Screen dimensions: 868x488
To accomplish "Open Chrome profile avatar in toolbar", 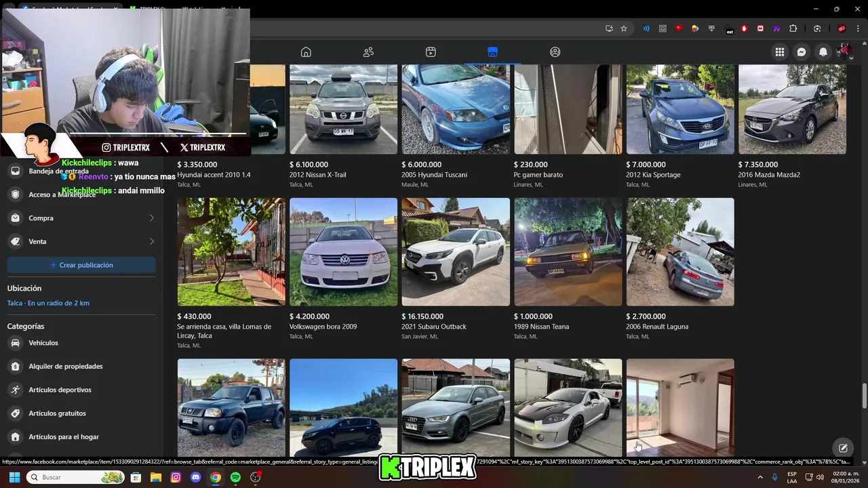I will pos(842,28).
